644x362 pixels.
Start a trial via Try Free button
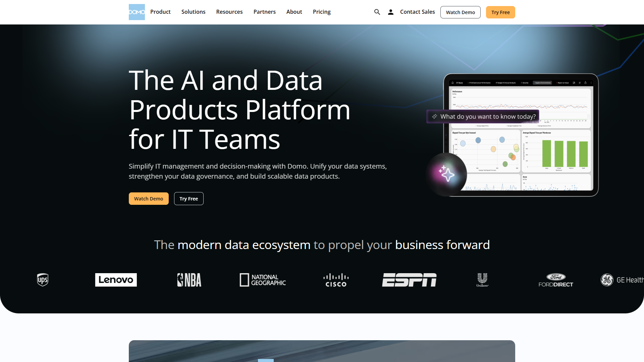point(500,12)
